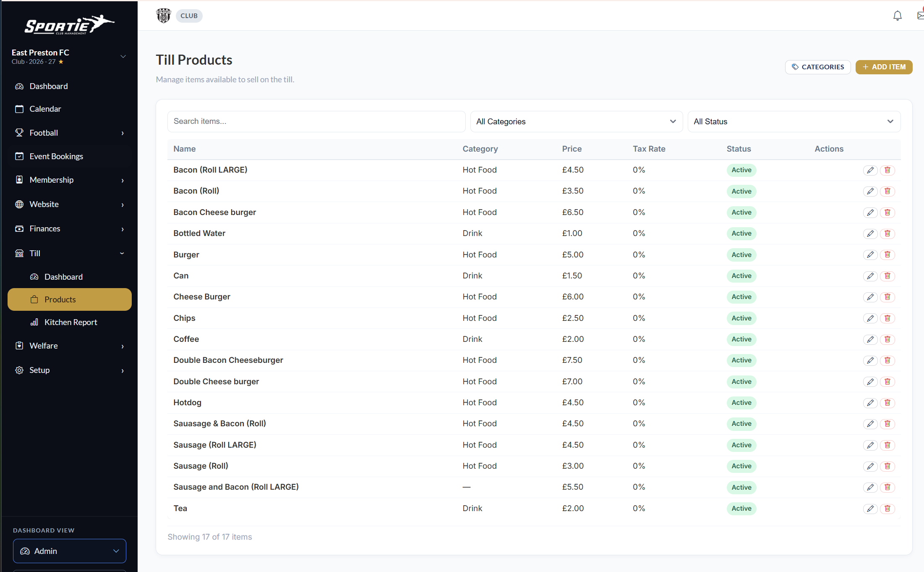Edit the Sausage (Roll) item
Image resolution: width=924 pixels, height=572 pixels.
(870, 466)
